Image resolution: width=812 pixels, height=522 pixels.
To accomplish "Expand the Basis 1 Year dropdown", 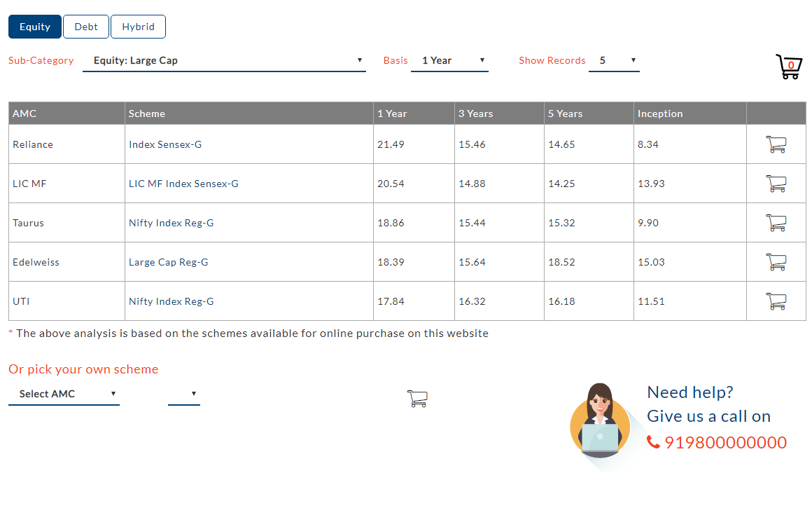I will [449, 60].
